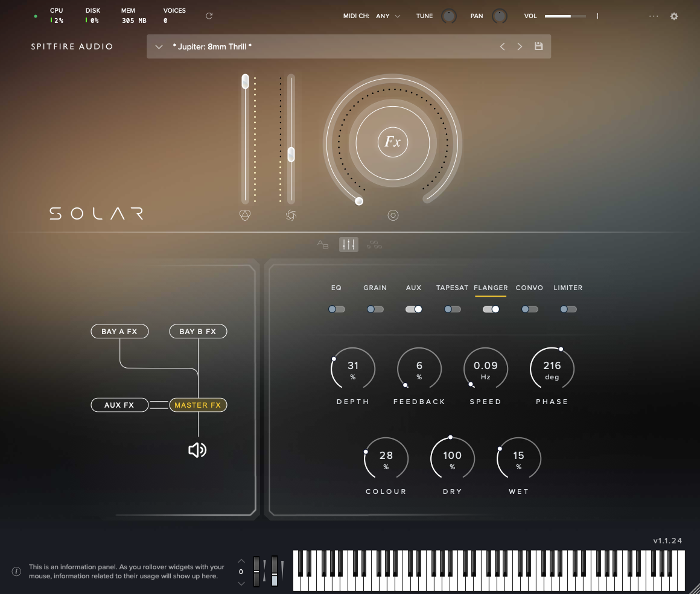700x594 pixels.
Task: Click the VOL slider in the top bar
Action: 566,16
